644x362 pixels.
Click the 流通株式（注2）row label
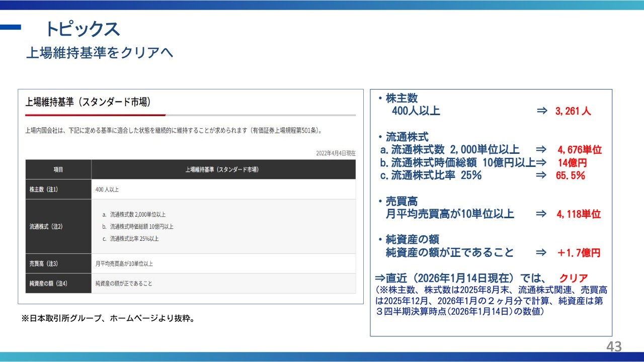[x=46, y=226]
